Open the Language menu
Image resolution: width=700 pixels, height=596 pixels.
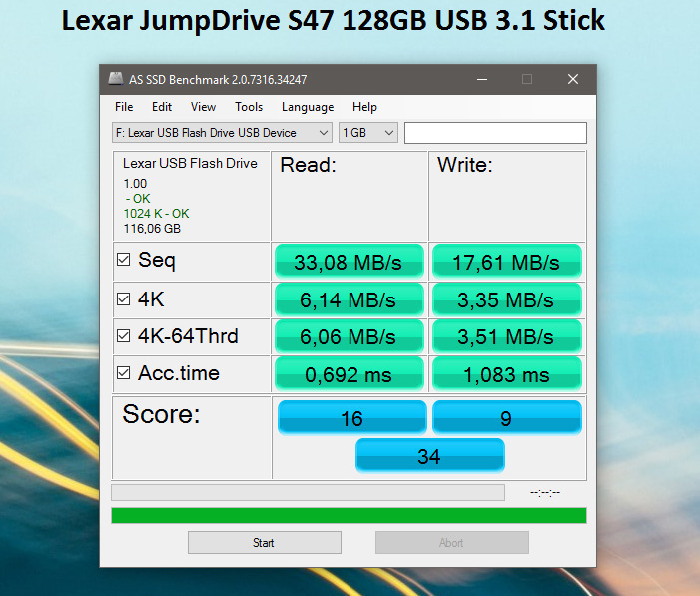308,107
